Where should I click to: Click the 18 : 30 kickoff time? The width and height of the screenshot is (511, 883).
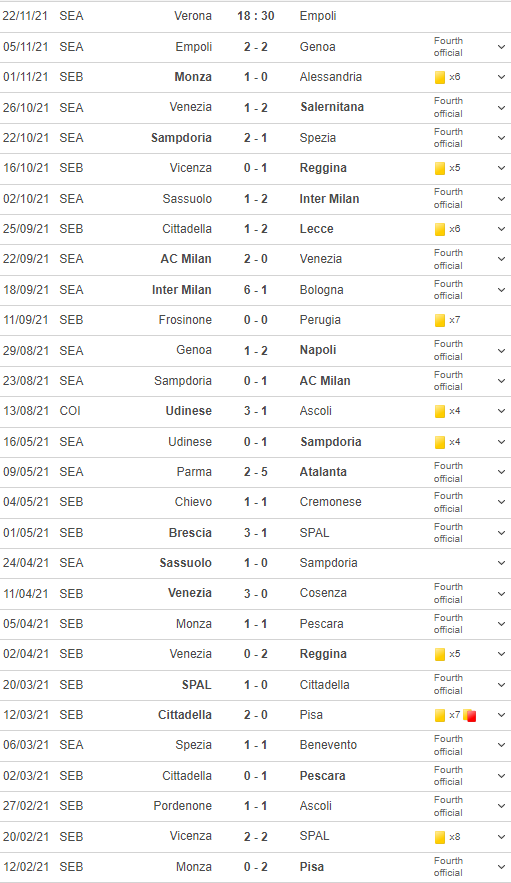(x=256, y=16)
